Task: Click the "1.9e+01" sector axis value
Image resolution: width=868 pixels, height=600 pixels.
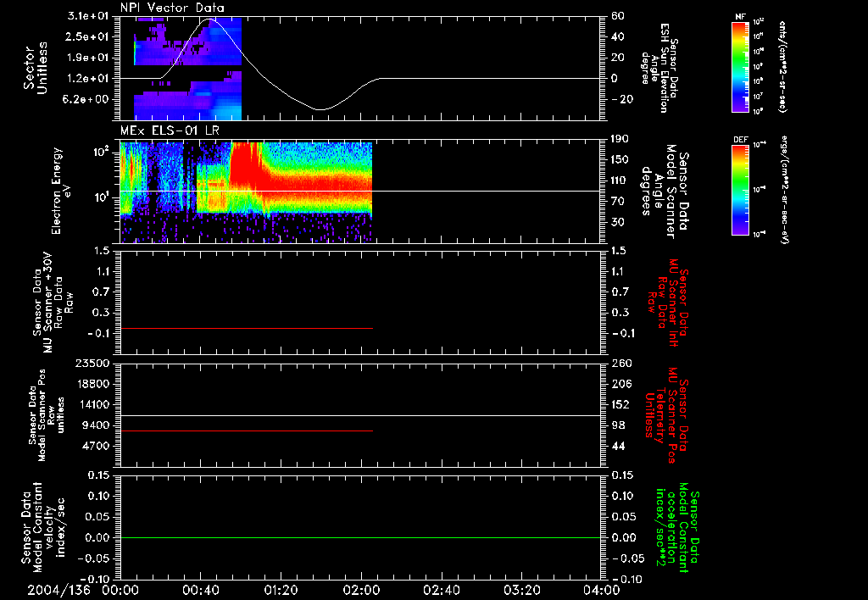Action: click(x=88, y=58)
